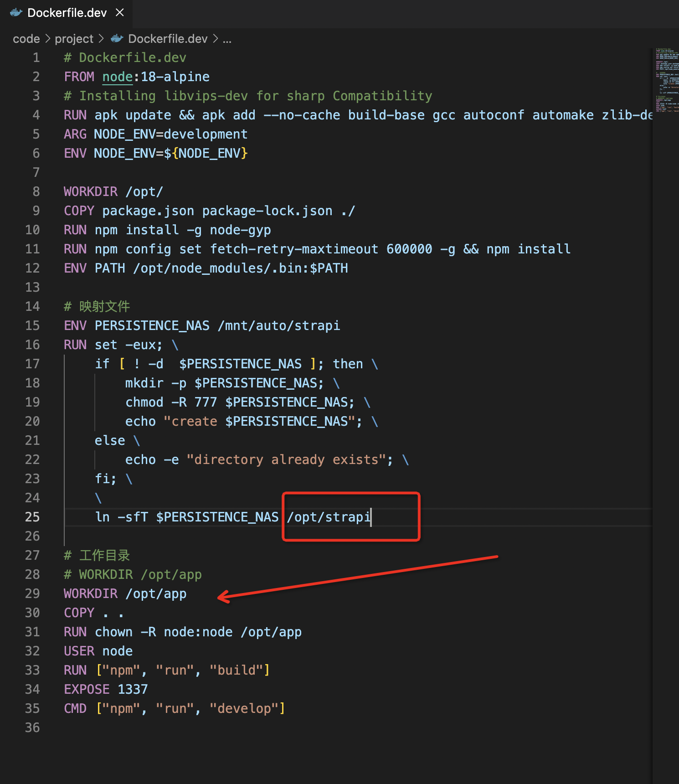Click the "# 工作目录" comment on line 27
The width and height of the screenshot is (679, 784).
(97, 555)
